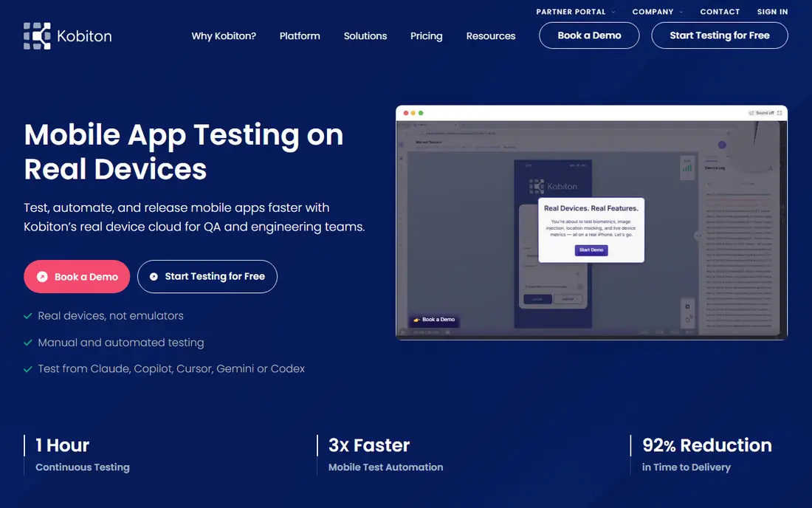
Task: Click the Kobiton logo icon in the header
Action: [38, 35]
